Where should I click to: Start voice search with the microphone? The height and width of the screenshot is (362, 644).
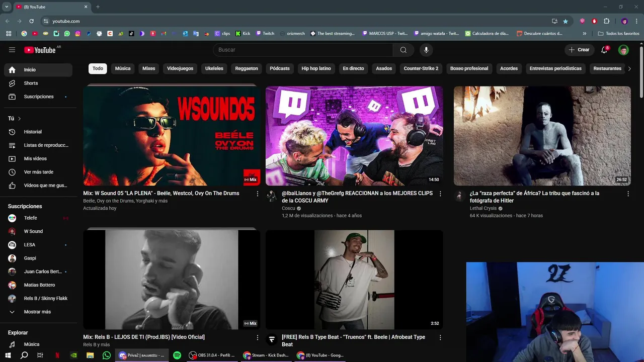(x=426, y=50)
